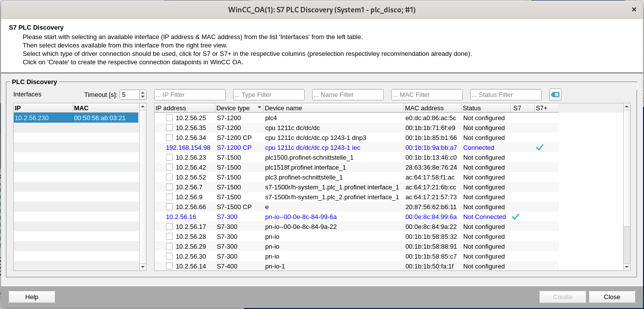The height and width of the screenshot is (309, 644).
Task: Click the clear filters backspace icon
Action: pyautogui.click(x=555, y=94)
